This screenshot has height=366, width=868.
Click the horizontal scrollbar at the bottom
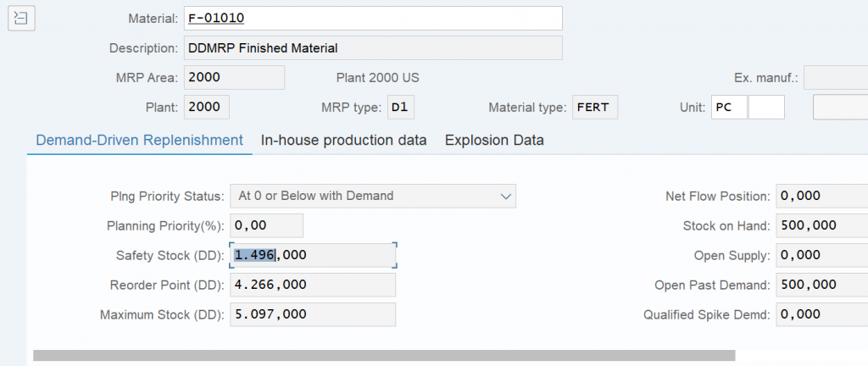pyautogui.click(x=384, y=356)
